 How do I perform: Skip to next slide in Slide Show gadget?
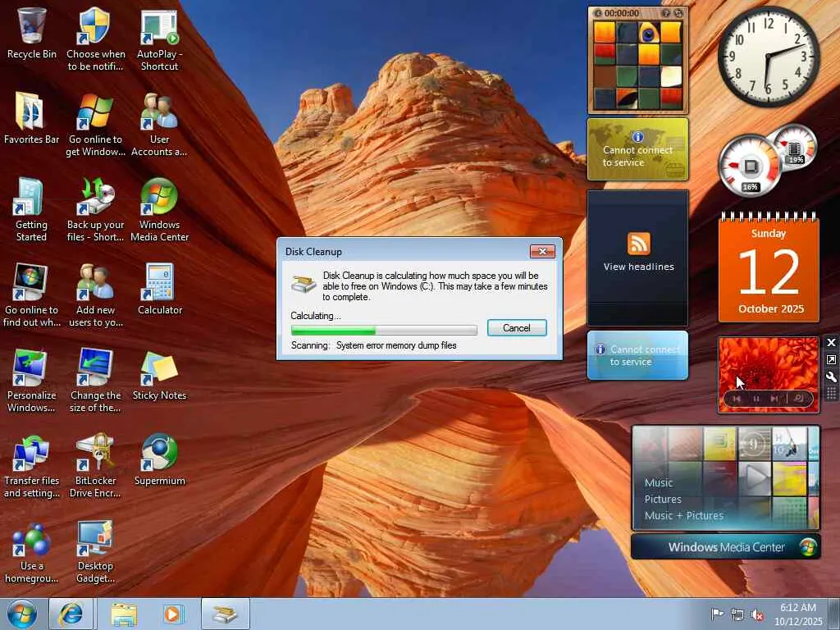[x=774, y=399]
